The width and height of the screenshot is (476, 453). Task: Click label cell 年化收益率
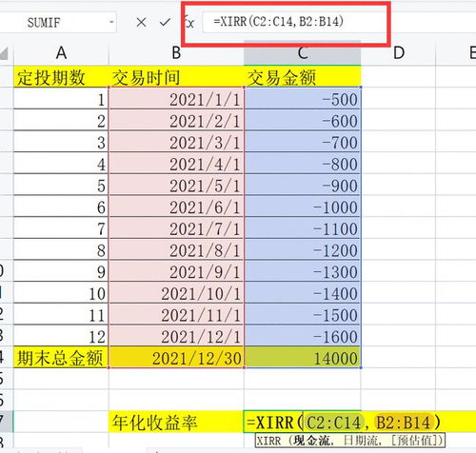click(176, 422)
